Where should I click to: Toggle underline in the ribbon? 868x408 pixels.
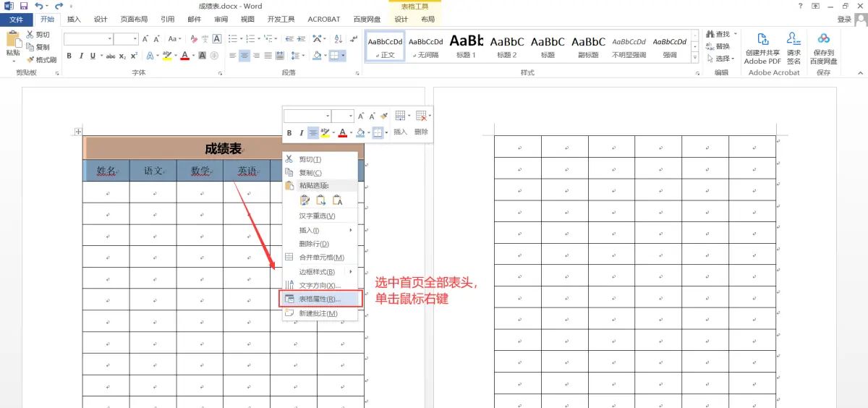93,56
